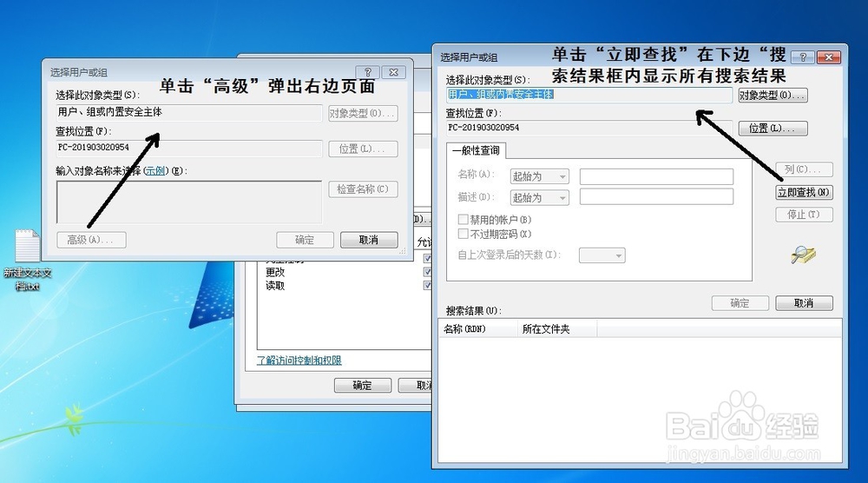Click 确定 in the back permissions window
This screenshot has height=483, width=868.
click(363, 385)
